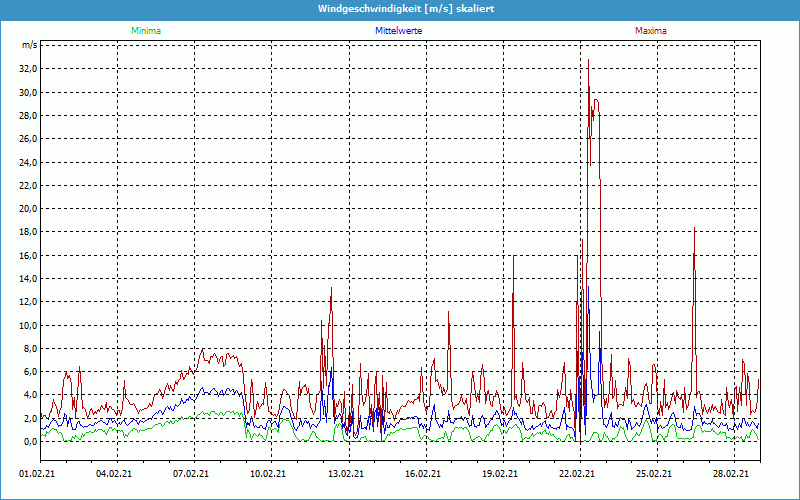The image size is (800, 500).
Task: Choose the 28.02.21 date label
Action: (730, 475)
